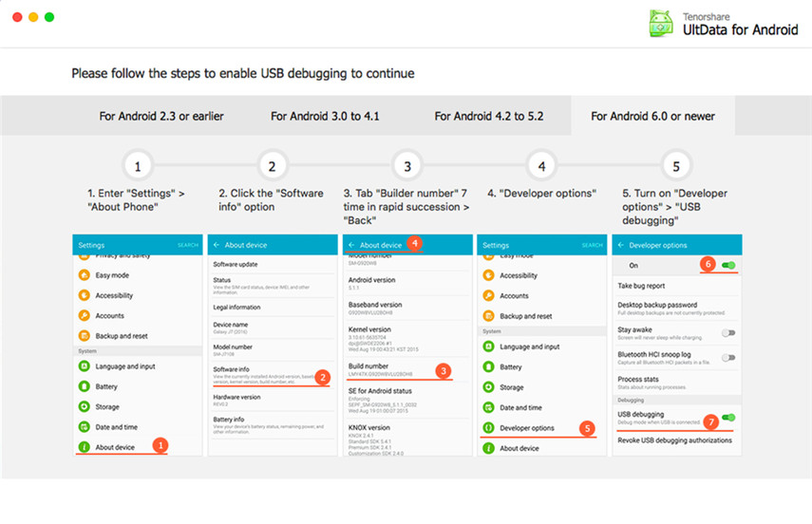Click the Battery icon in first settings screenshot
812x524 pixels.
click(84, 386)
